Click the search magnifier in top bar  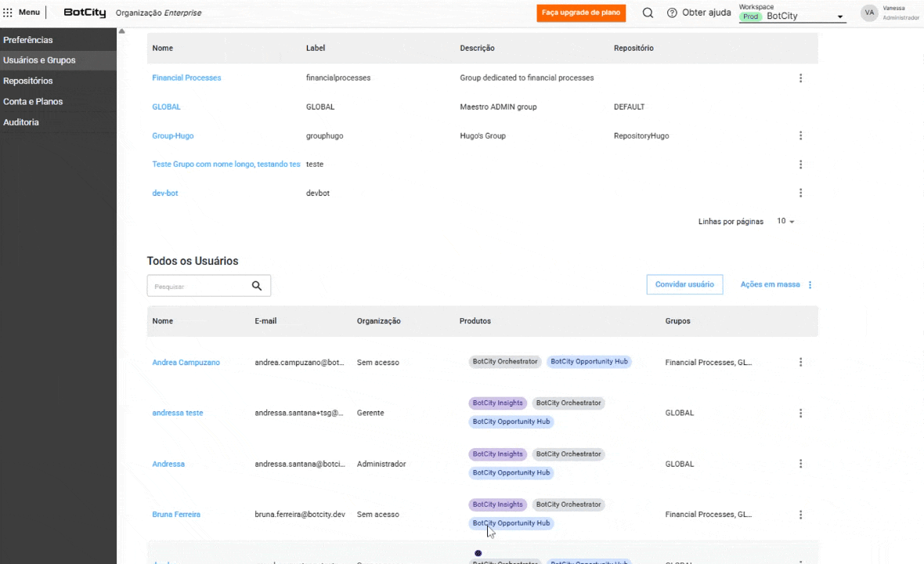[648, 13]
